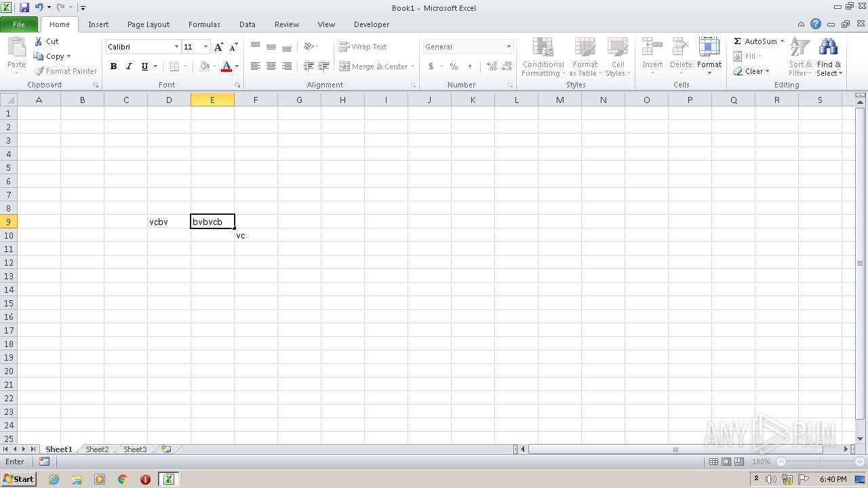Expand the Copy dropdown arrow
This screenshot has width=868, height=488.
point(68,56)
